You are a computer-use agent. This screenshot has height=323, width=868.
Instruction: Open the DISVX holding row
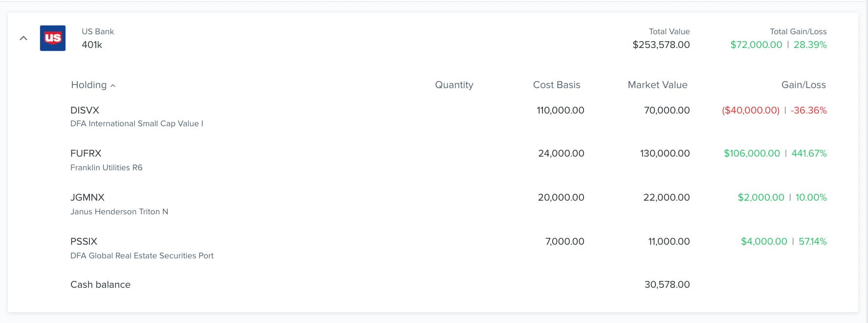pos(449,116)
